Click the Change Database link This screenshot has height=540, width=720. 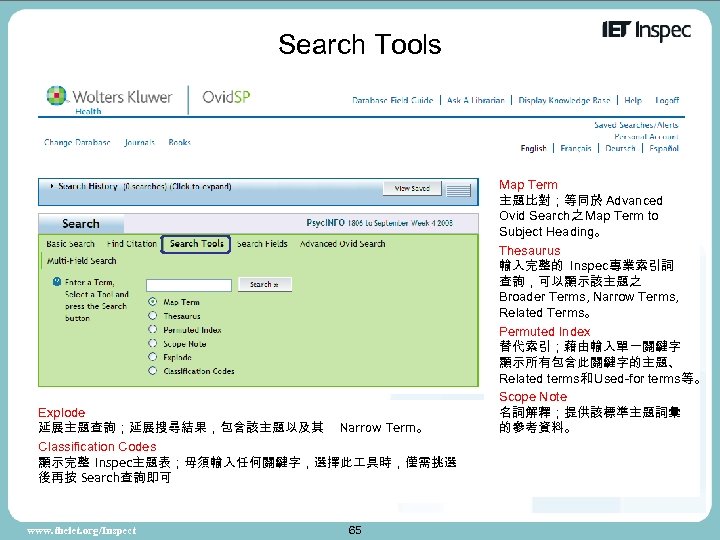coord(77,142)
